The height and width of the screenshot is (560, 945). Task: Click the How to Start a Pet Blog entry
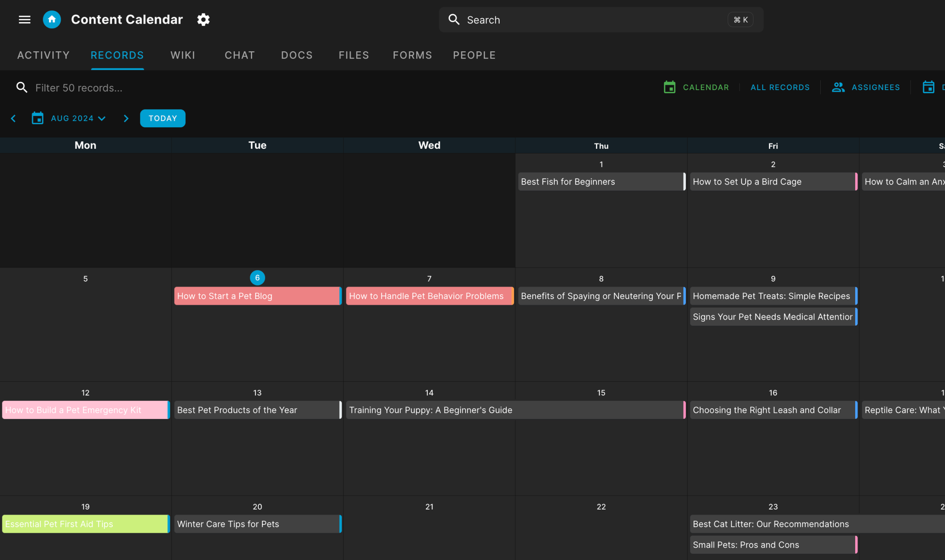click(257, 296)
